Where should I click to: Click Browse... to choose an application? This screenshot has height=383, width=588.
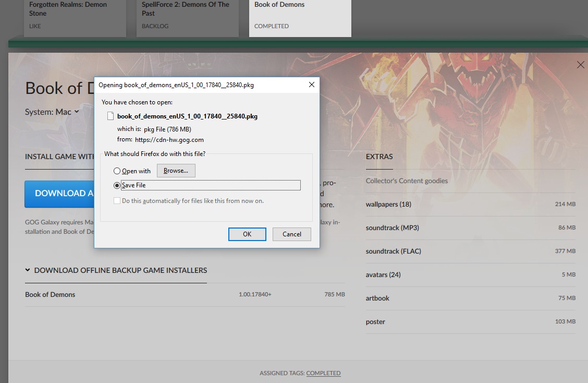(176, 171)
